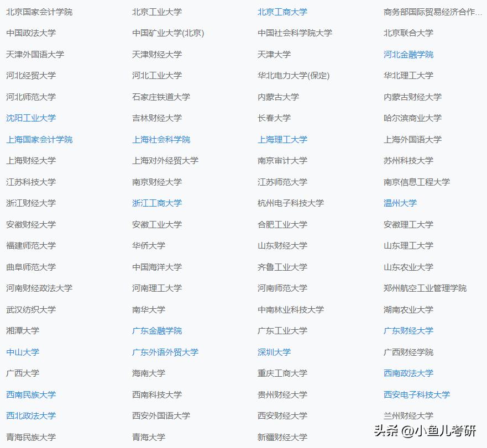Select 南京信息工程大学 entry

point(417,182)
